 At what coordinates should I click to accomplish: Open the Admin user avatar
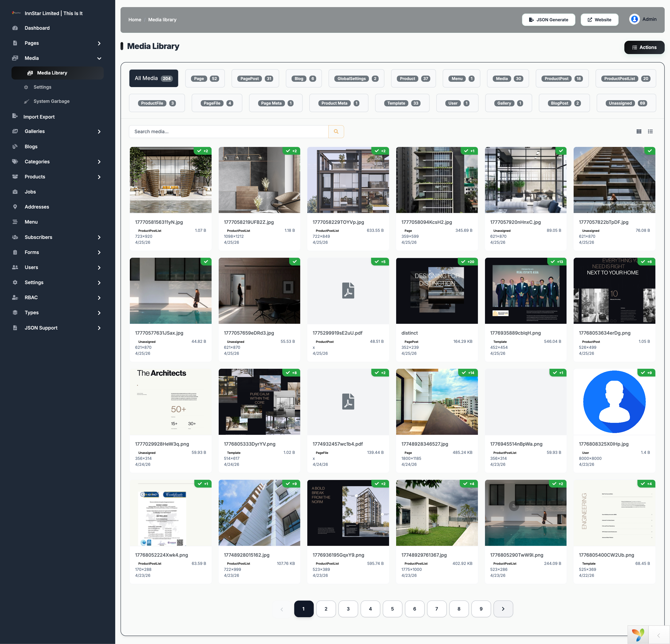coord(634,19)
